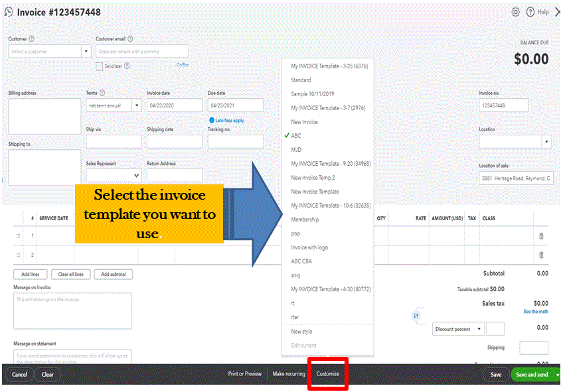Click the Late fees apply info icon
Image resolution: width=561 pixels, height=392 pixels.
coord(212,121)
